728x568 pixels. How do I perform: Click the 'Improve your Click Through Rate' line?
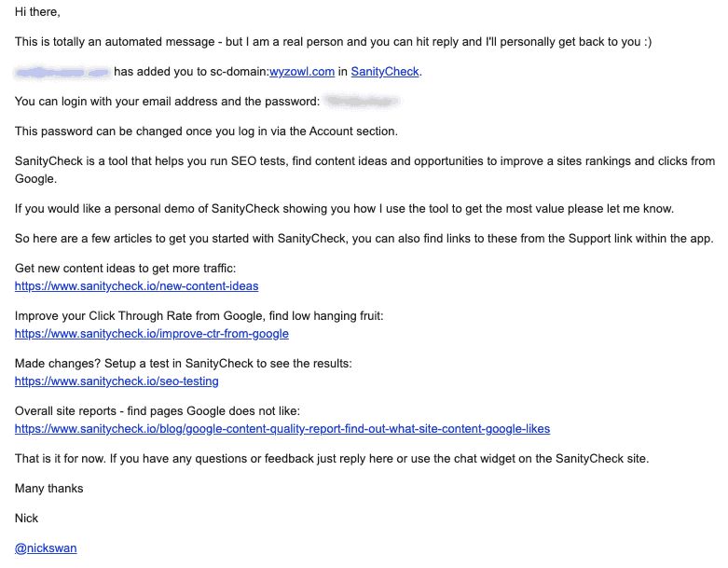point(199,316)
